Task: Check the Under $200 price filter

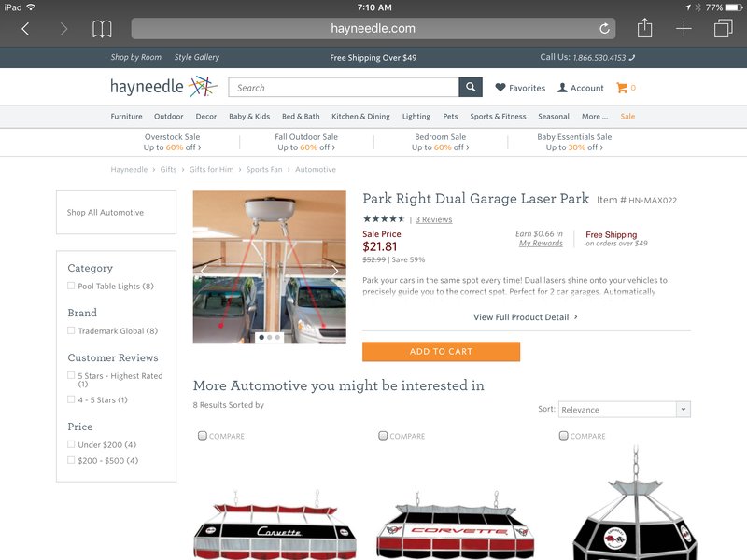Action: [71, 444]
